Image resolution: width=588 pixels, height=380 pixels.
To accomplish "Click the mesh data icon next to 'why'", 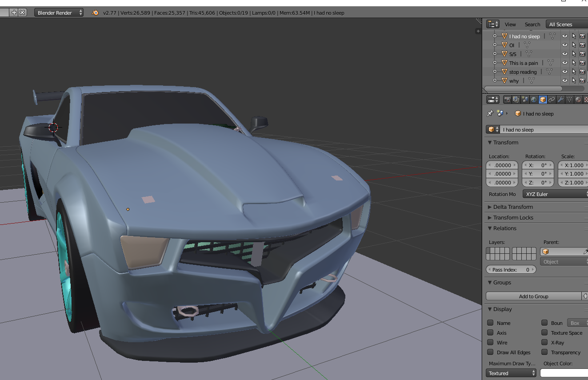I will (x=531, y=80).
